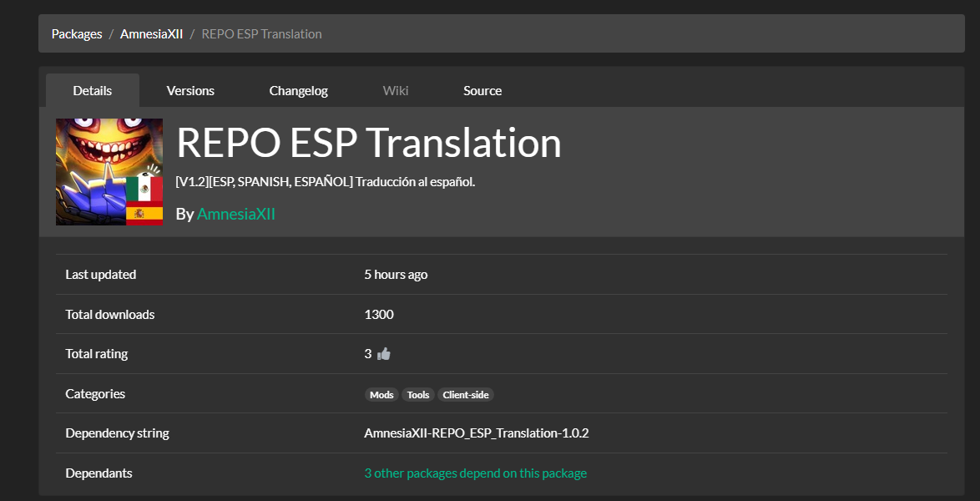Click the REPO ESP Translation breadcrumb item

coord(261,34)
